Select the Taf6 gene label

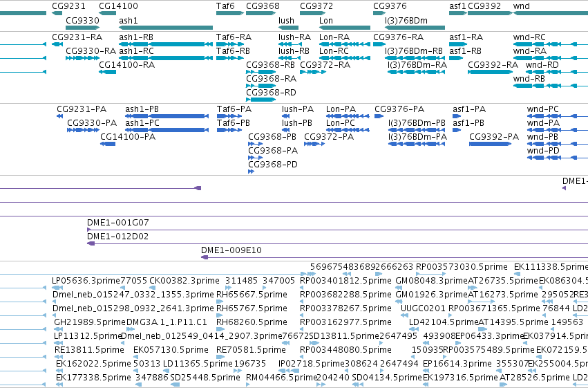pyautogui.click(x=225, y=6)
